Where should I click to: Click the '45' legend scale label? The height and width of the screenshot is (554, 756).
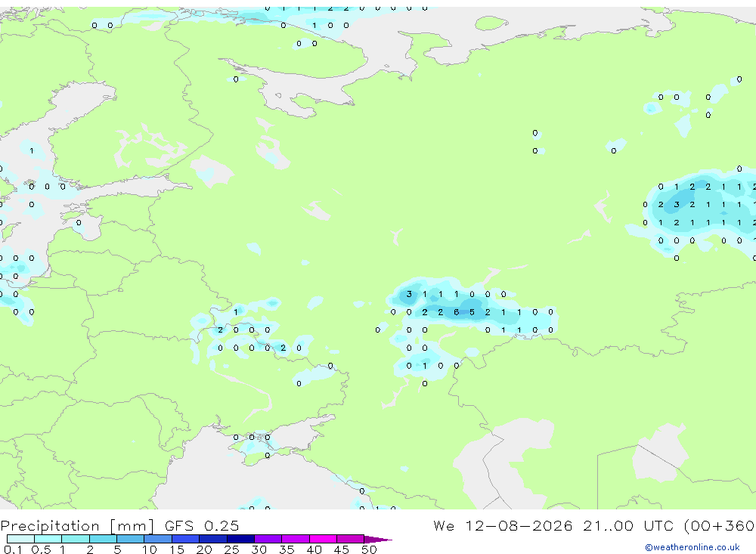(x=342, y=549)
